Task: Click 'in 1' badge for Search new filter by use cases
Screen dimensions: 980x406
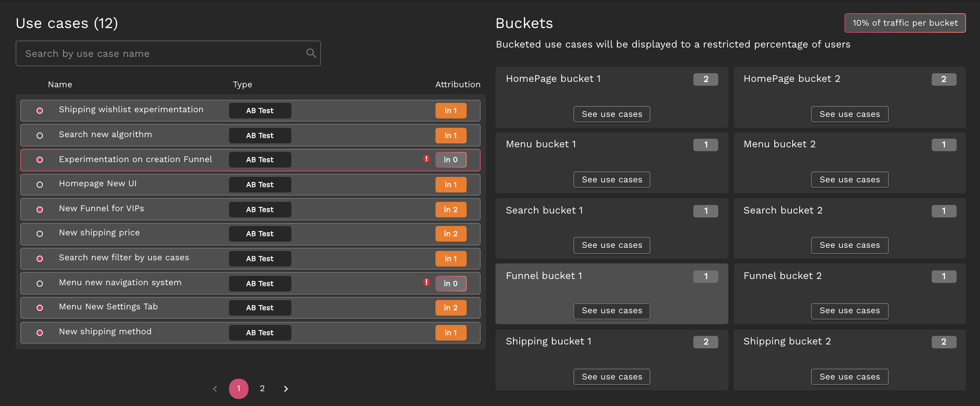Action: tap(451, 259)
